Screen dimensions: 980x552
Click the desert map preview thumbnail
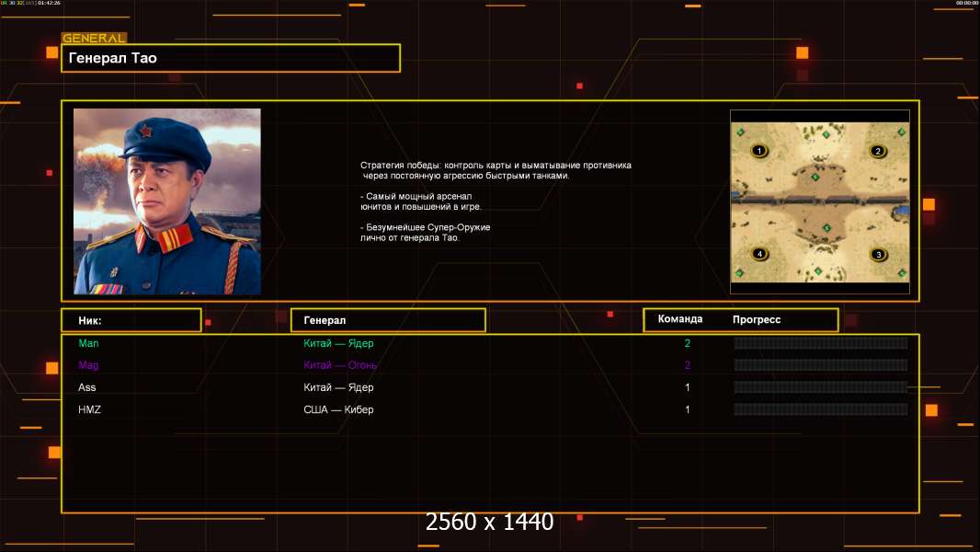(820, 201)
